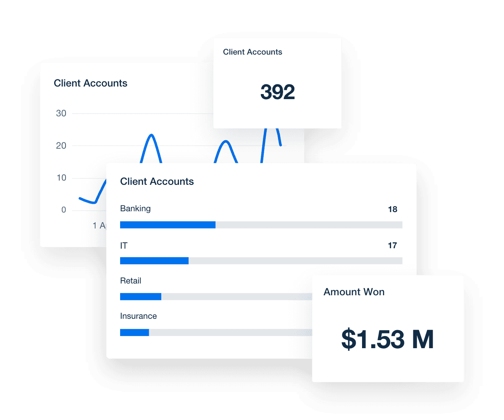Click the $1.53 M amount value
Viewport: 504px width, 420px height.
point(387,339)
